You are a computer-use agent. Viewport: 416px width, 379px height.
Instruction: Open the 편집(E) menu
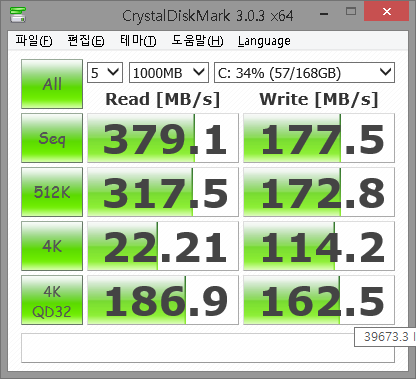(x=86, y=41)
